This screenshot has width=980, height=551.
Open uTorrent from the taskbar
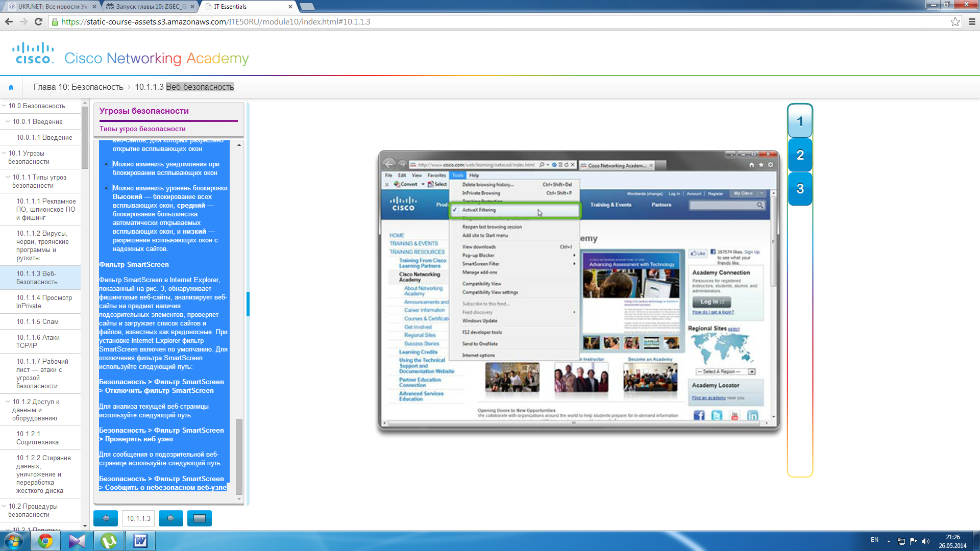pos(109,541)
